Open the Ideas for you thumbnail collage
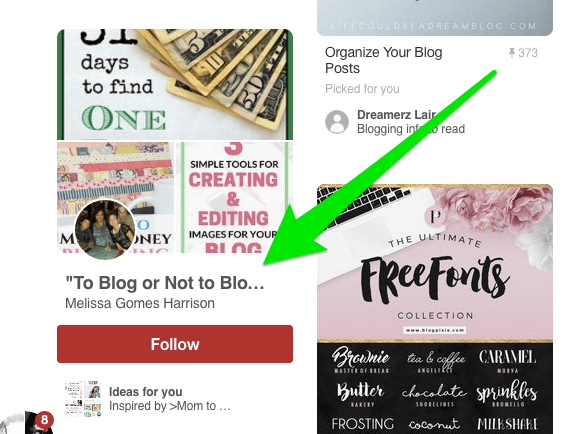The image size is (569, 434). (x=83, y=398)
